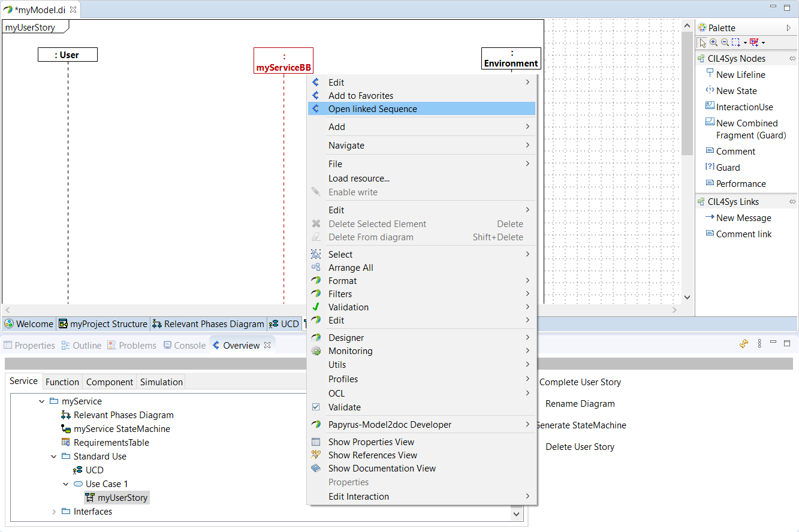Select the myServiceBB lifeline header
This screenshot has width=799, height=532.
pos(284,61)
